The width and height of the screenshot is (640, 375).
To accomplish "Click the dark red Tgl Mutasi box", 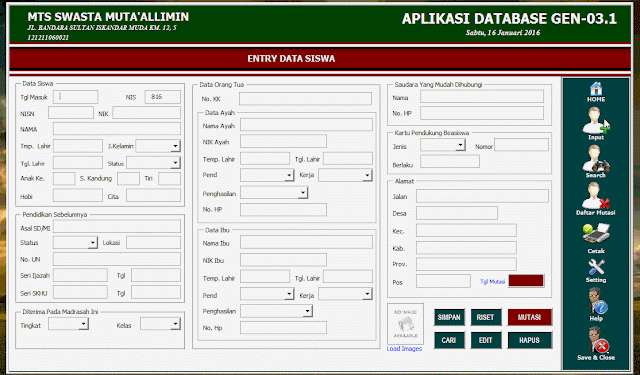I will [526, 281].
